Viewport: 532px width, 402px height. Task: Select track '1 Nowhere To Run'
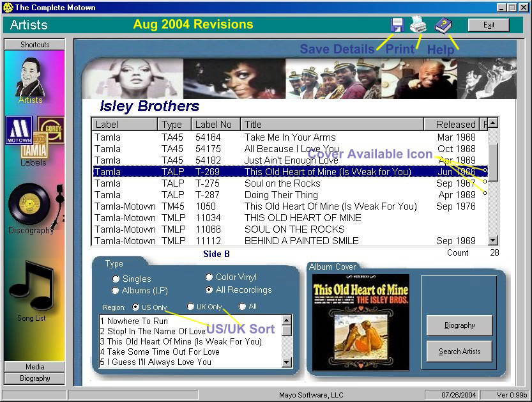190,321
